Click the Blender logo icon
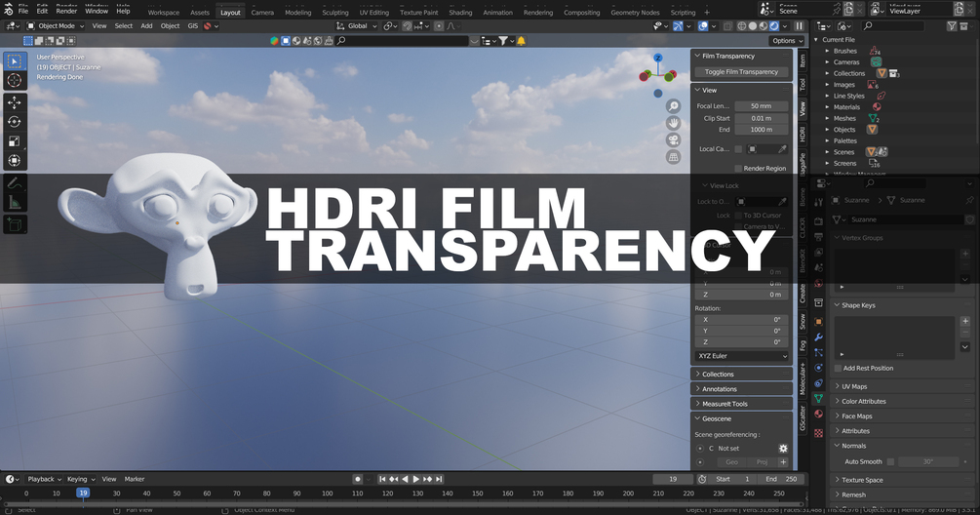Image resolution: width=980 pixels, height=515 pixels. click(8, 11)
